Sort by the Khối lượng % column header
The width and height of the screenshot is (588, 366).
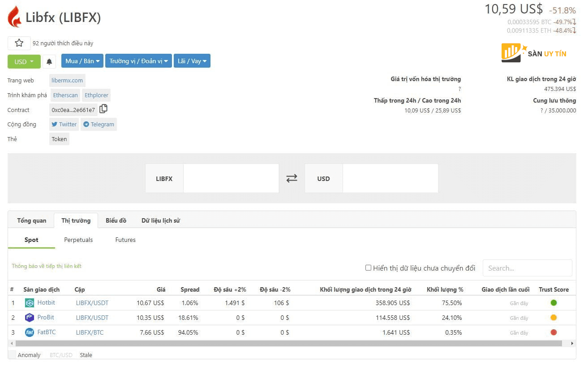445,289
